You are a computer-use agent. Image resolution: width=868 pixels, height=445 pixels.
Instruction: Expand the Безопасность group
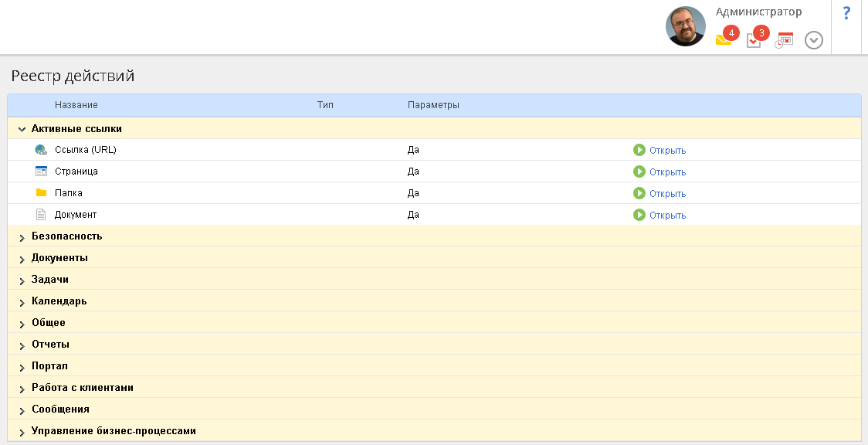click(22, 238)
